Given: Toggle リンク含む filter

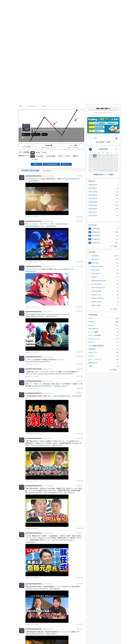Looking at the screenshot, I should pyautogui.click(x=35, y=159).
